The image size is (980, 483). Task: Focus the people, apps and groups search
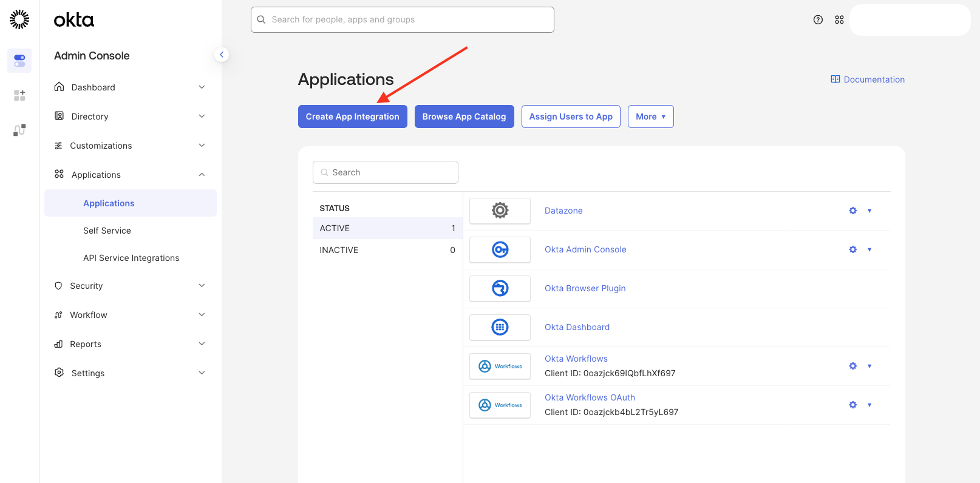click(403, 19)
